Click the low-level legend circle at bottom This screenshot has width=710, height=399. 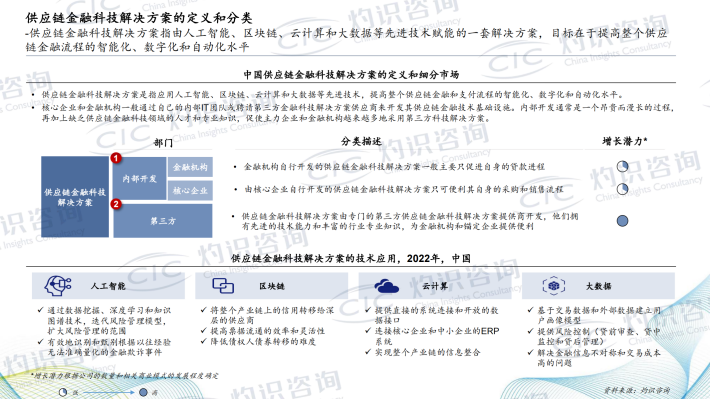[63, 392]
